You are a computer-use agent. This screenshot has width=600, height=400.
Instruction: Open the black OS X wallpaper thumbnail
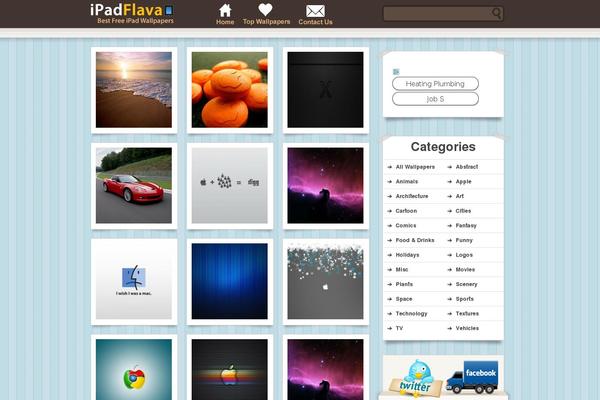point(326,90)
